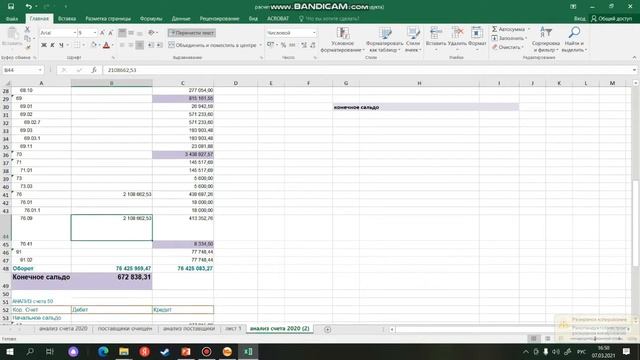The height and width of the screenshot is (360, 640).
Task: Expand the Clear (Очистить) dropdown
Action: (x=522, y=47)
